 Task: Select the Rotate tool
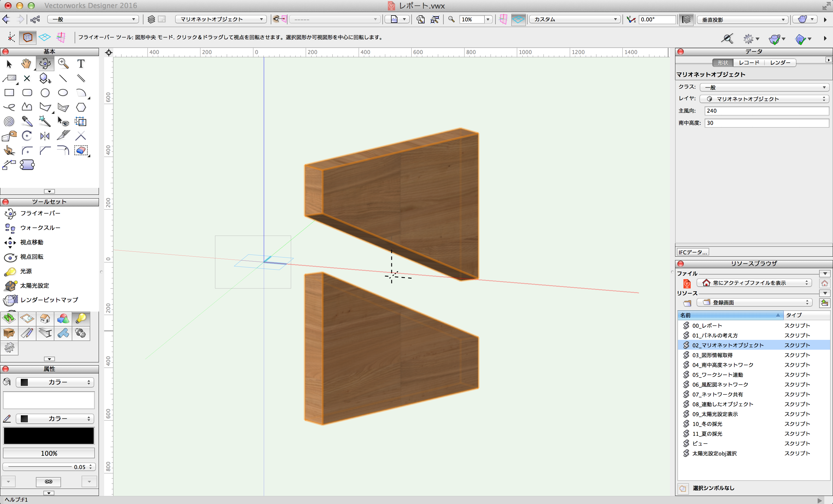click(27, 136)
